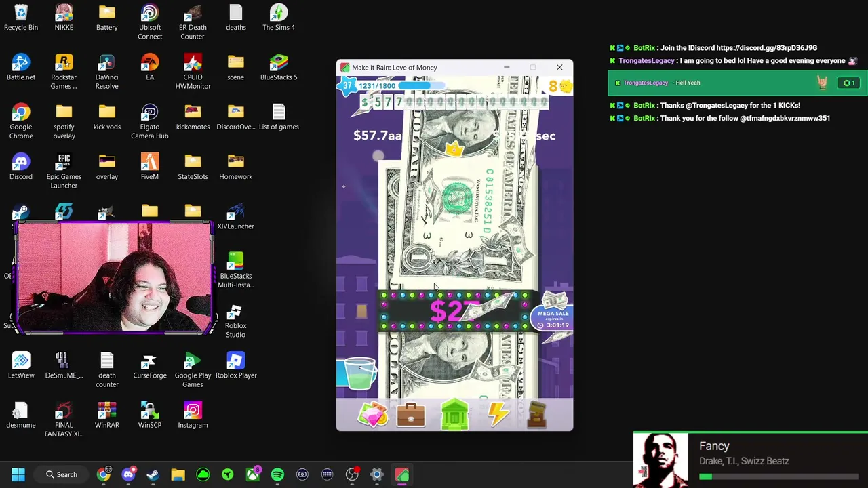Image resolution: width=868 pixels, height=488 pixels.
Task: Select the StateSlots folder on desktop
Action: 193,167
